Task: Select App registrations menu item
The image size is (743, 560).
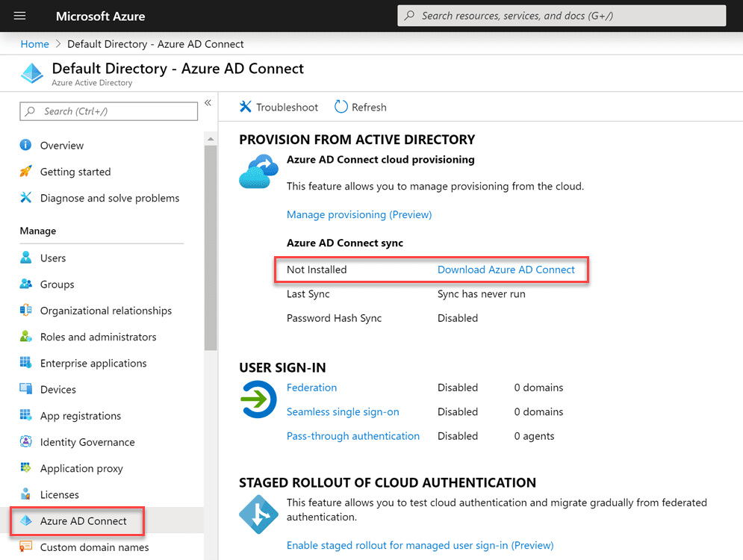Action: pos(81,416)
